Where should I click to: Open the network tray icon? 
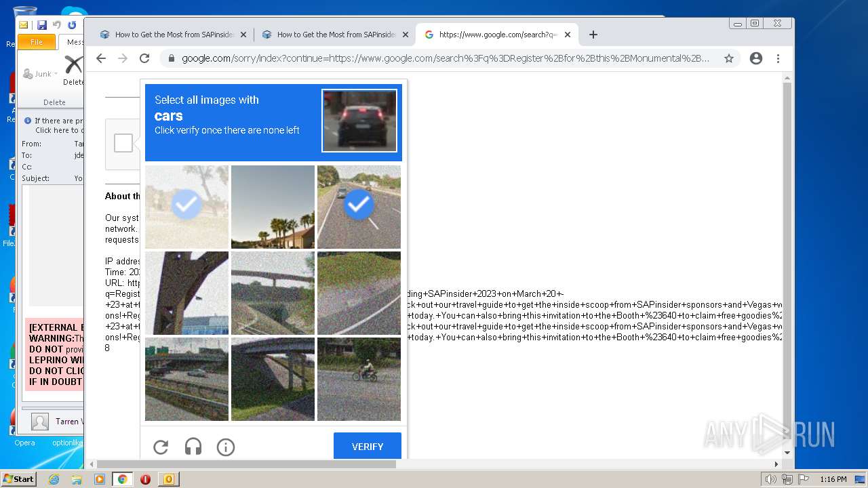tap(787, 479)
